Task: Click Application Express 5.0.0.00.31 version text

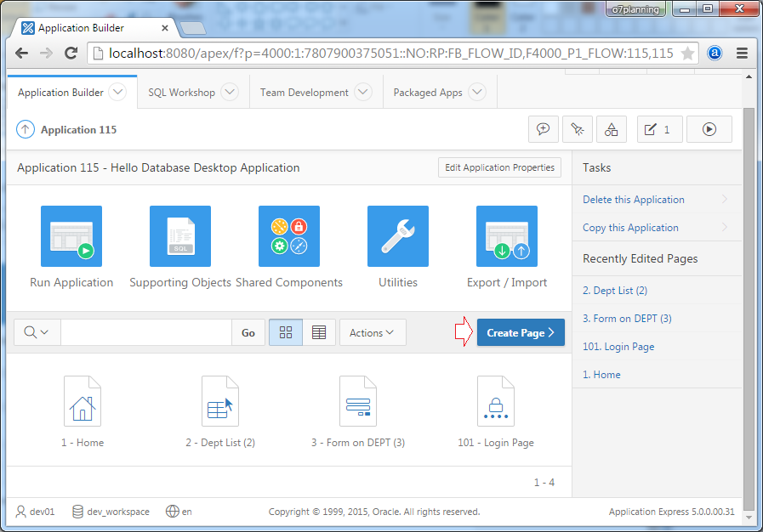Action: [x=671, y=512]
